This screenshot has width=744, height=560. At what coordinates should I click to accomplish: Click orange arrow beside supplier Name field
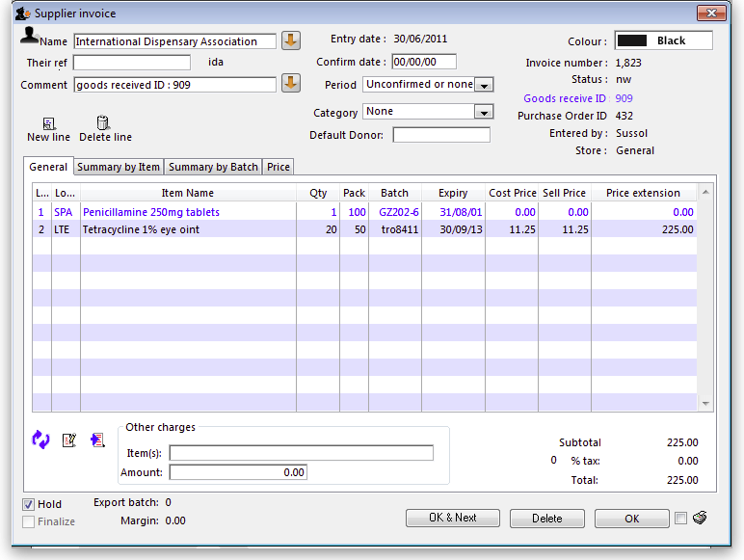[291, 40]
